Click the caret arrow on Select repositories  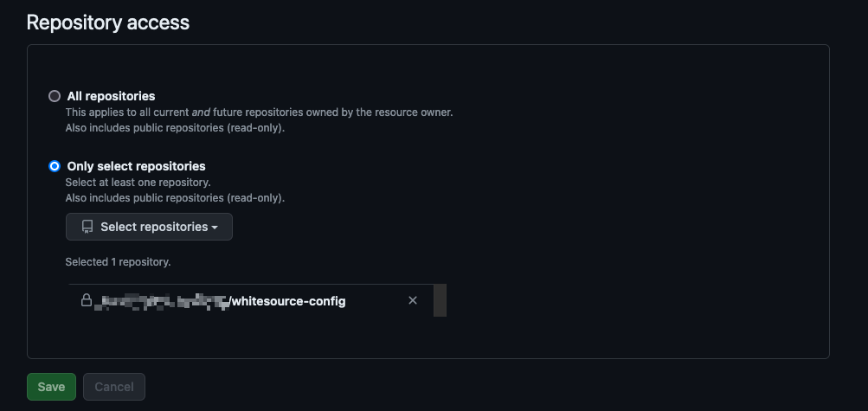point(215,228)
